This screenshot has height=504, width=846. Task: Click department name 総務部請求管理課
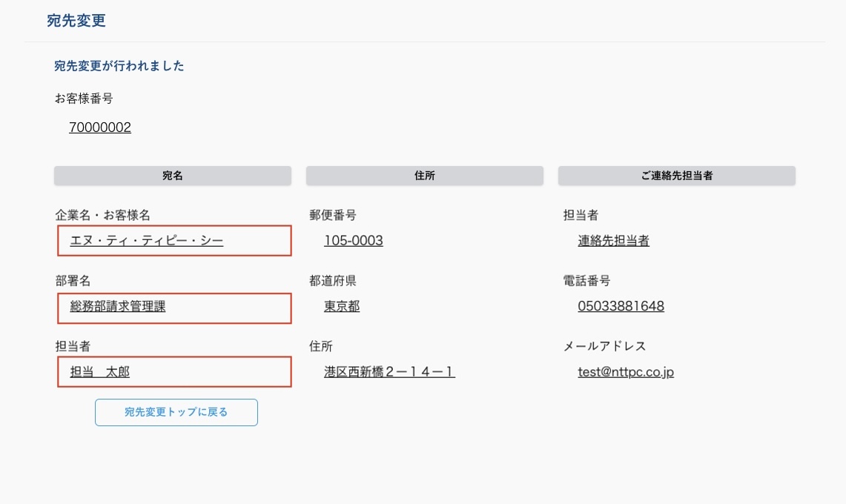pyautogui.click(x=118, y=306)
